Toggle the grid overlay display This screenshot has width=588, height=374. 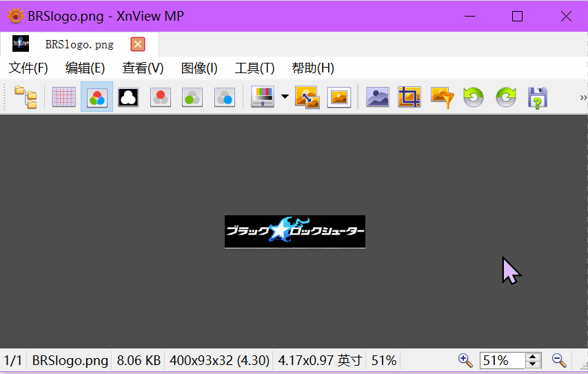coord(63,97)
